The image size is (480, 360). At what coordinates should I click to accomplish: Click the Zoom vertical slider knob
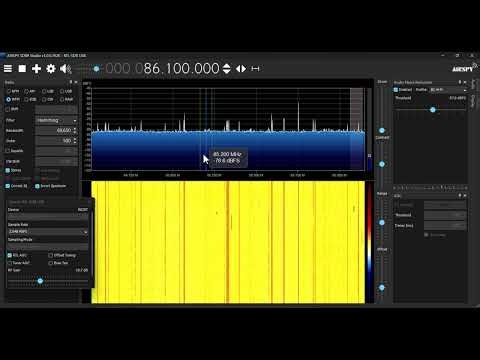pyautogui.click(x=382, y=130)
